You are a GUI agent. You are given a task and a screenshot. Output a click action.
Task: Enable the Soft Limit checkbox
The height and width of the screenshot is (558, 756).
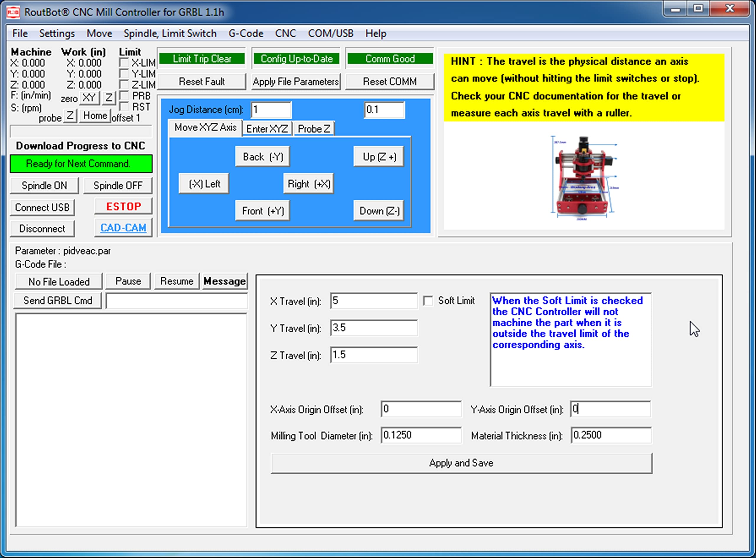click(428, 301)
